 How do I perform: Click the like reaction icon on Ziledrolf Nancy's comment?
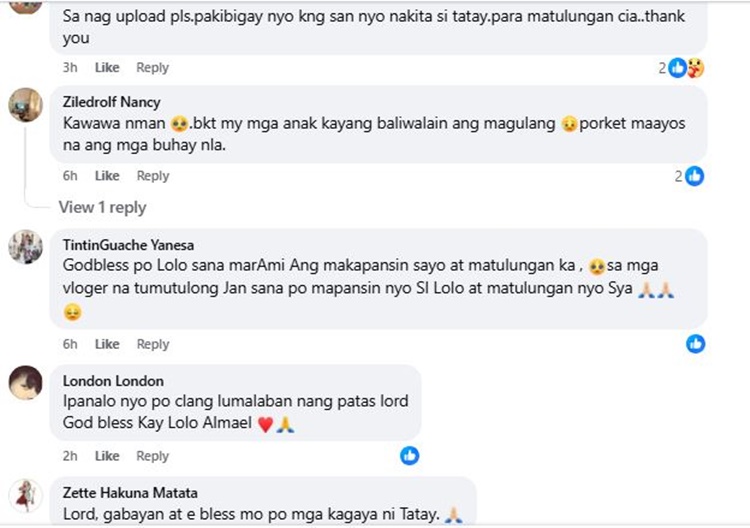click(694, 176)
